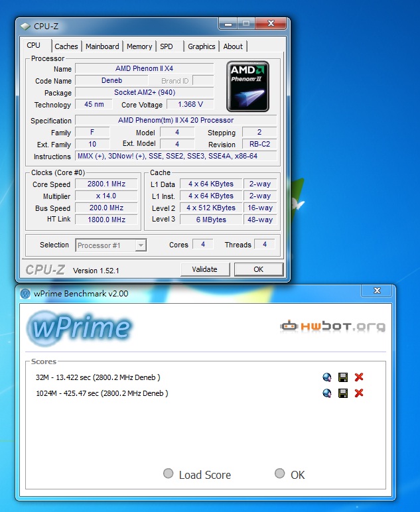This screenshot has width=420, height=512.
Task: Click the wPrime logo banner
Action: pos(79,328)
